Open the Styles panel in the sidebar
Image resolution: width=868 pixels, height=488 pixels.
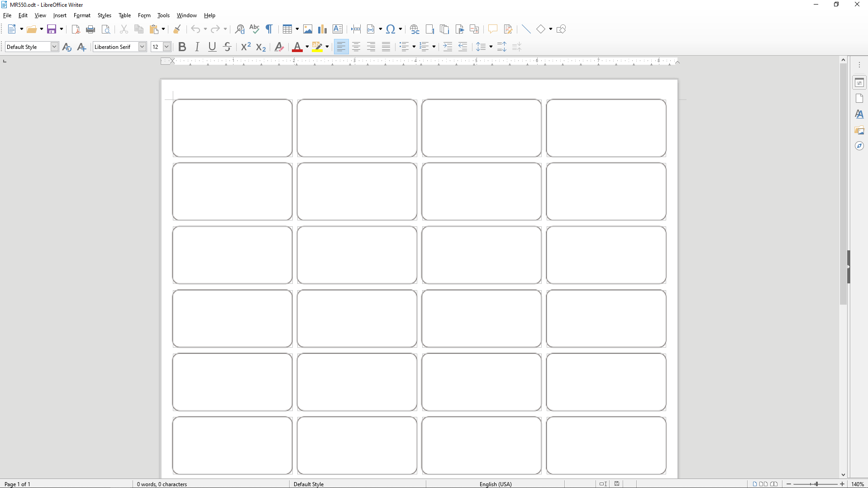[x=859, y=114]
